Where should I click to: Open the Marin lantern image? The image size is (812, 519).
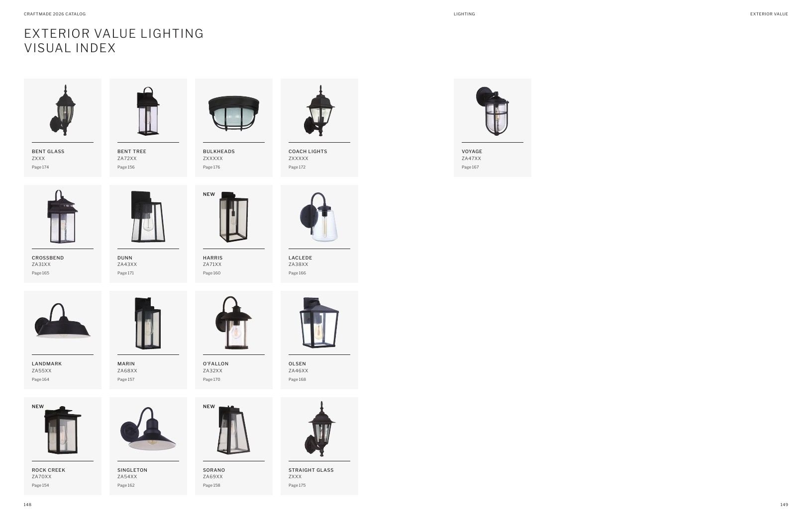148,323
